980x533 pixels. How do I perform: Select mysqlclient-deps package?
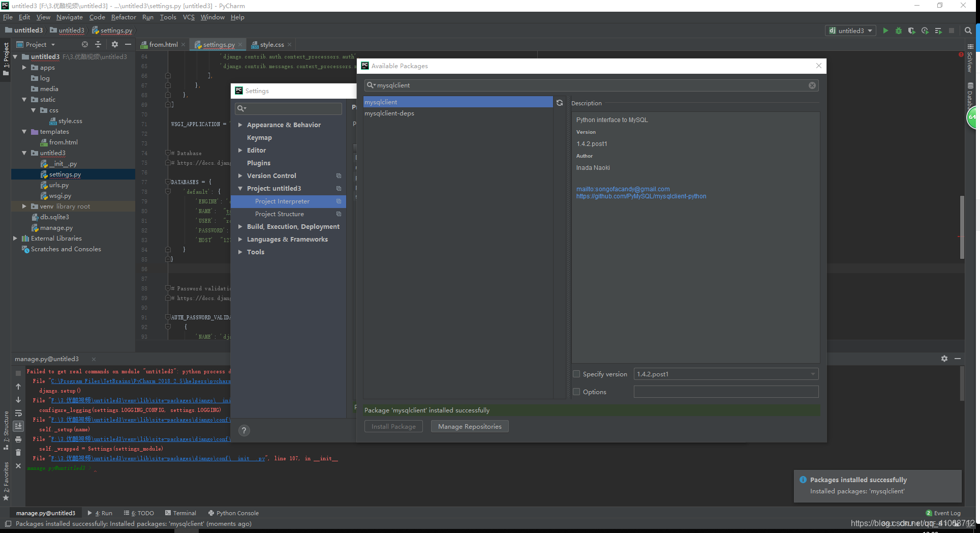click(x=457, y=113)
